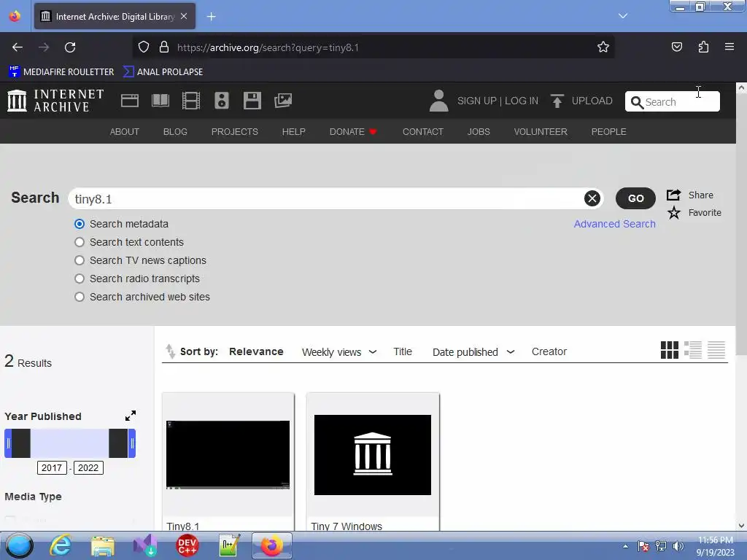Go back to previous page
747x560 pixels.
coord(18,47)
